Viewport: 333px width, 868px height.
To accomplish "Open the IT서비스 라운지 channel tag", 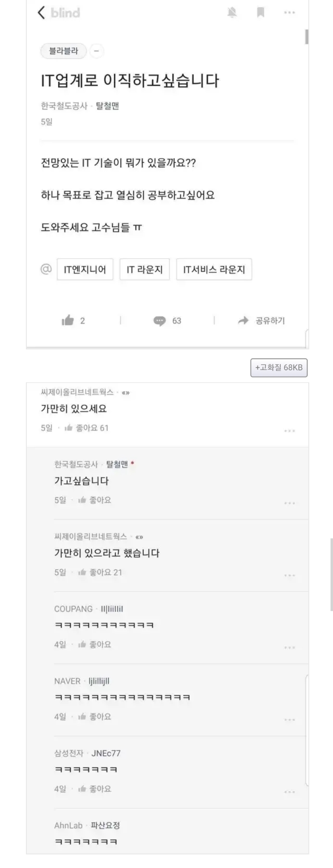I will point(214,270).
